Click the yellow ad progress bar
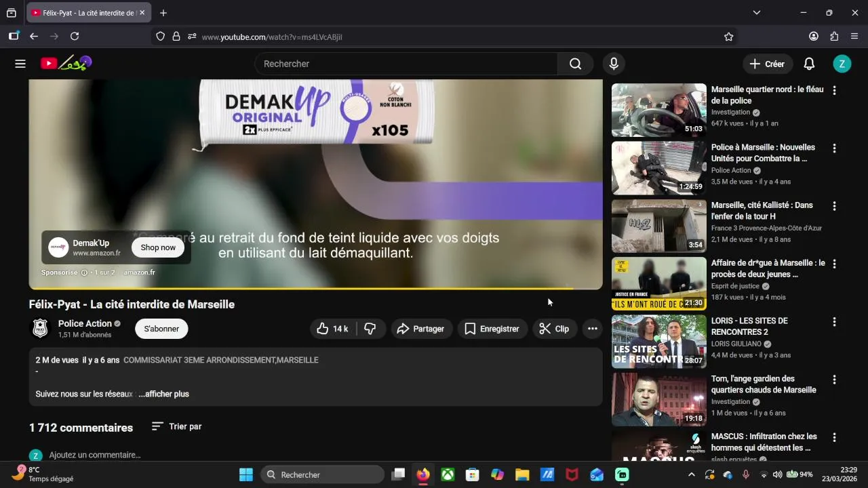This screenshot has height=488, width=868. tap(315, 288)
